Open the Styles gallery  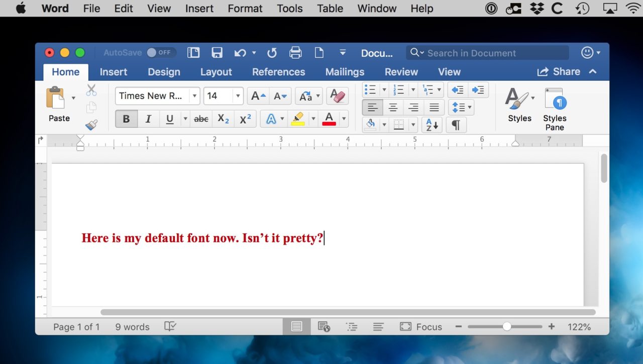pos(519,105)
